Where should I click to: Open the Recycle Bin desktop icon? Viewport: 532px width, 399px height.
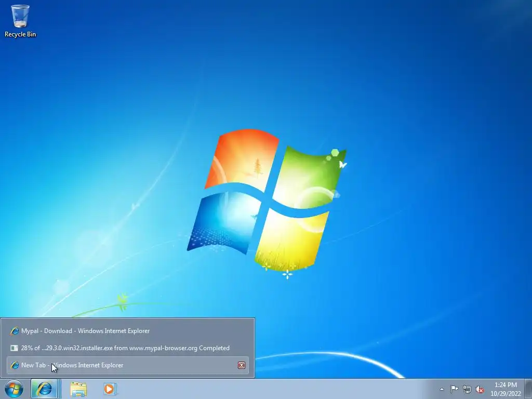coord(20,21)
